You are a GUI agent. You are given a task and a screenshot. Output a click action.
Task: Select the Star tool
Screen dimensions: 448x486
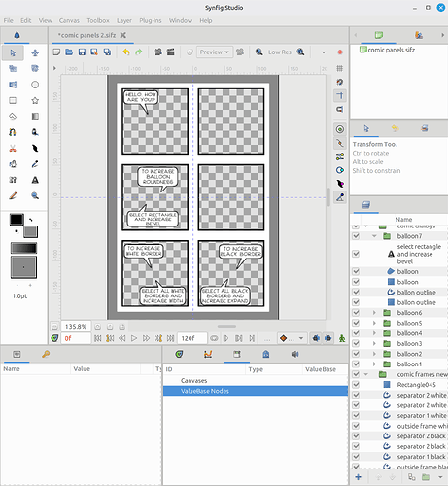click(35, 100)
